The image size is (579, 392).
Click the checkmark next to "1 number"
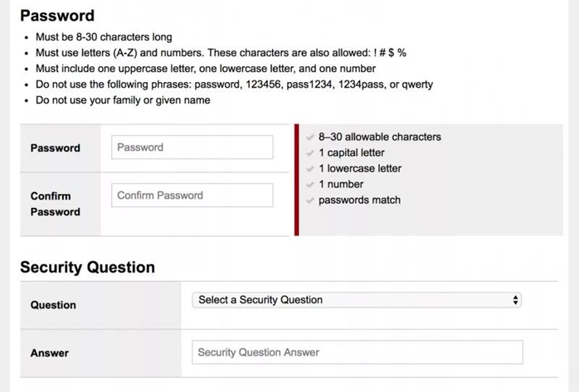309,185
